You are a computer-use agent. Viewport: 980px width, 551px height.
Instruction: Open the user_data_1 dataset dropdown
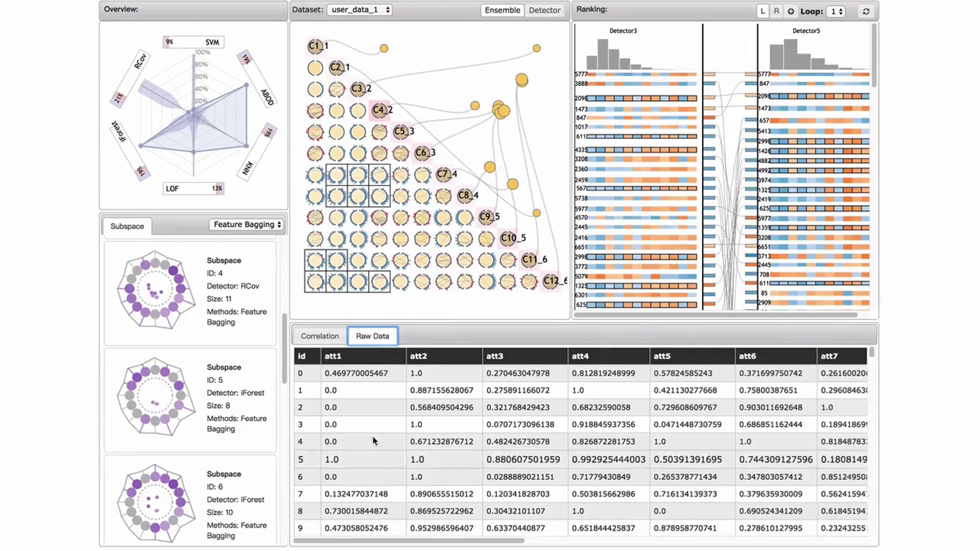(359, 10)
